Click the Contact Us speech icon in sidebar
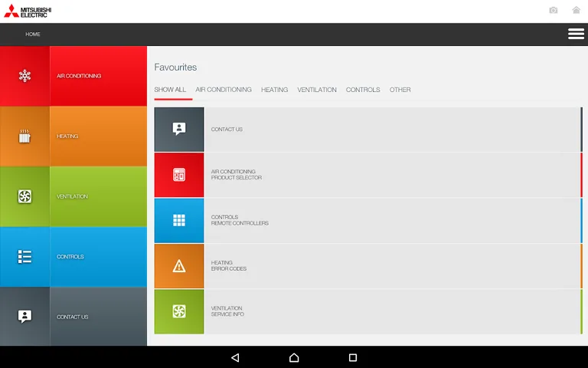Viewport: 588px width, 368px height. 24,317
